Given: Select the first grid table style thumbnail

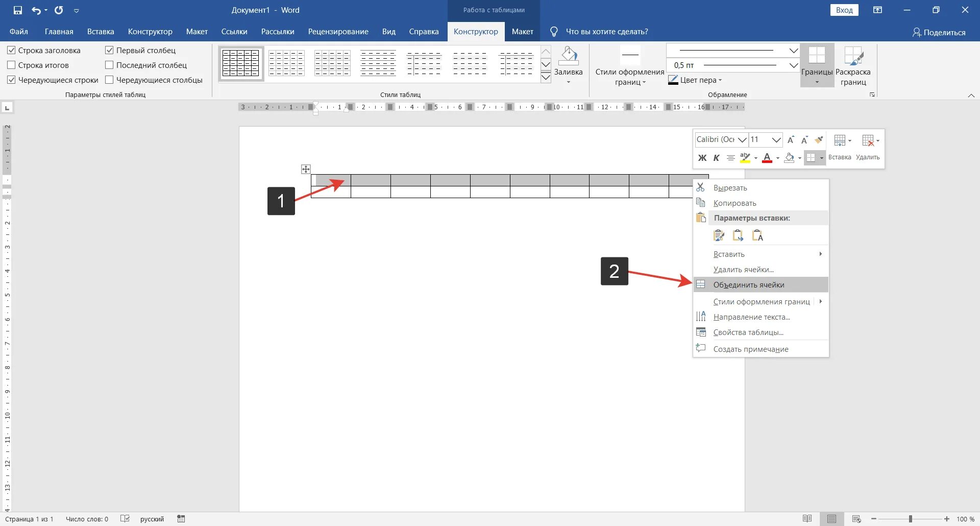Looking at the screenshot, I should click(241, 64).
